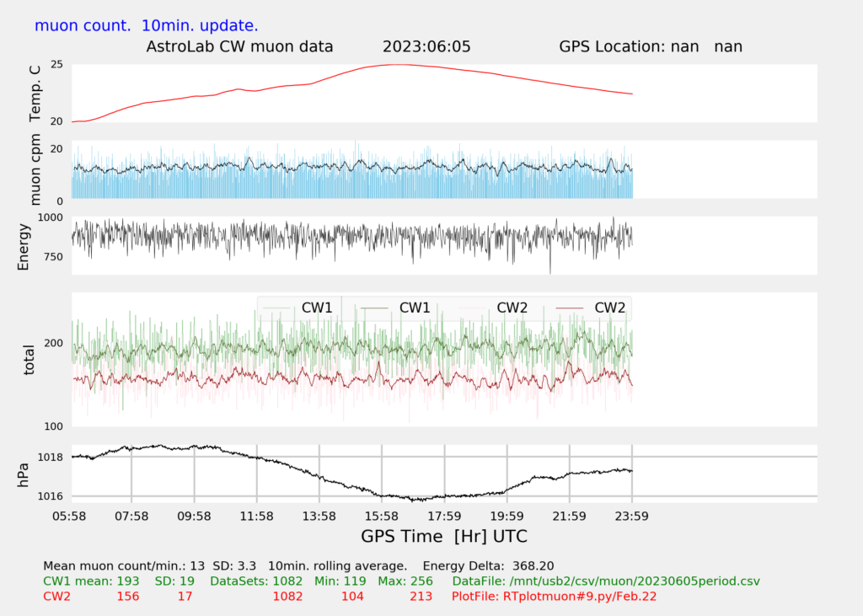Click the time tick '05:58'
Viewport: 863px width, 616px height.
click(69, 517)
